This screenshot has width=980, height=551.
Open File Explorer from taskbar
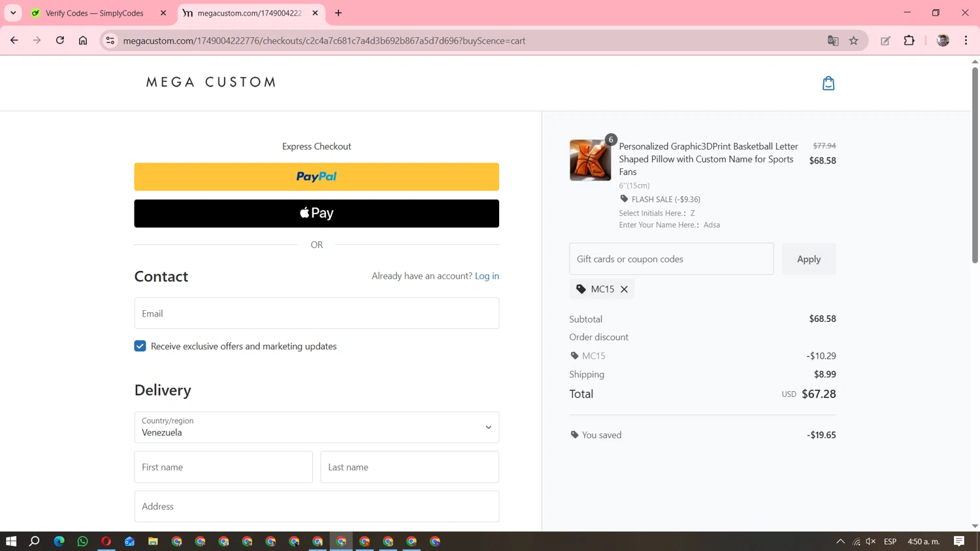pos(153,541)
